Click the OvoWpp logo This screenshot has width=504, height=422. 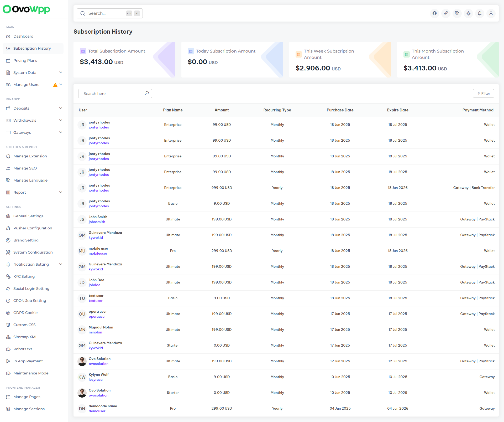coord(26,9)
